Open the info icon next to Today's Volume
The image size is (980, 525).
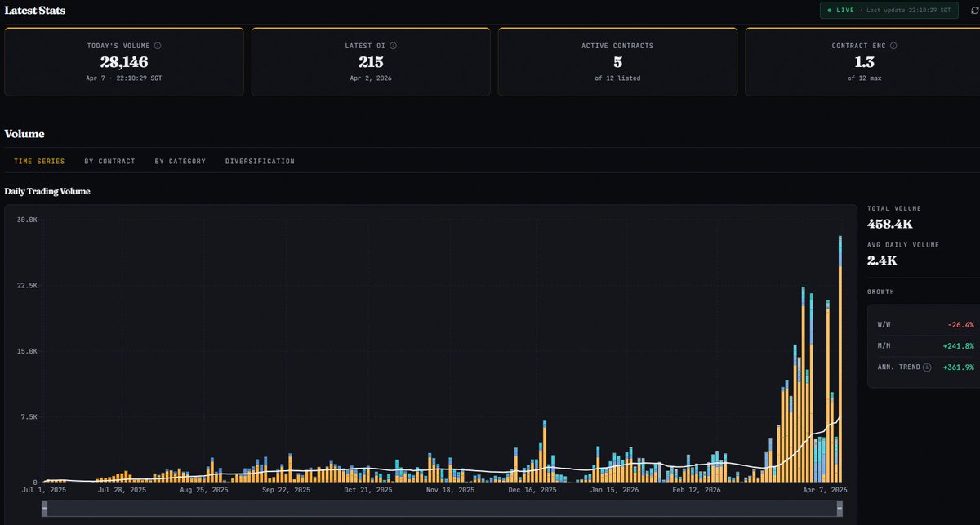pyautogui.click(x=158, y=46)
